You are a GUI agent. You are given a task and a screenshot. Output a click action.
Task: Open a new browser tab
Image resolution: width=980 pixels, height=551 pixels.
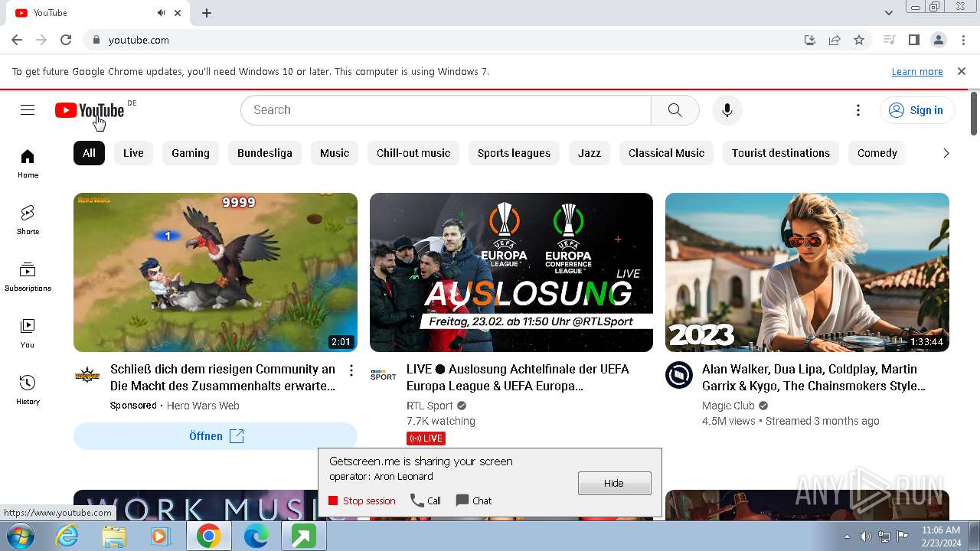tap(207, 13)
